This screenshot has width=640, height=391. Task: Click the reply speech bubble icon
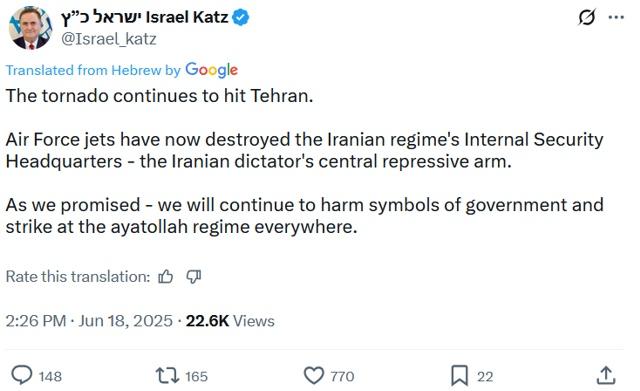[x=22, y=375]
